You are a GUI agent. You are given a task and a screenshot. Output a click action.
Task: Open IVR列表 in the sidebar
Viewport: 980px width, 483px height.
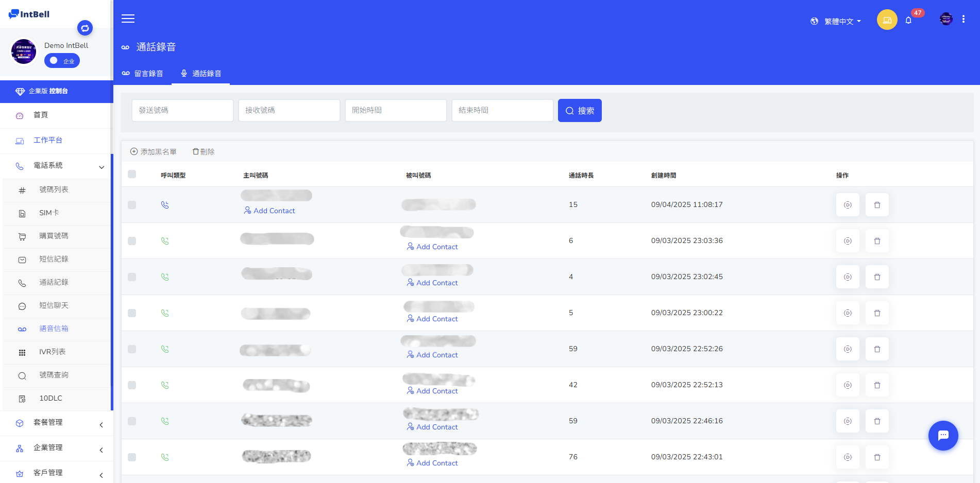click(56, 352)
